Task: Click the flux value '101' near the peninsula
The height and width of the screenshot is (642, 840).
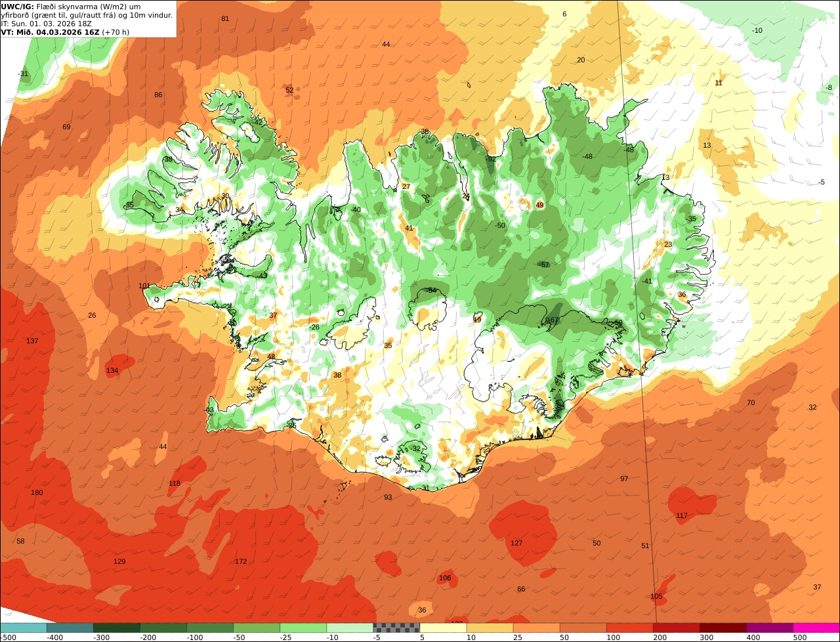Action: tap(144, 286)
